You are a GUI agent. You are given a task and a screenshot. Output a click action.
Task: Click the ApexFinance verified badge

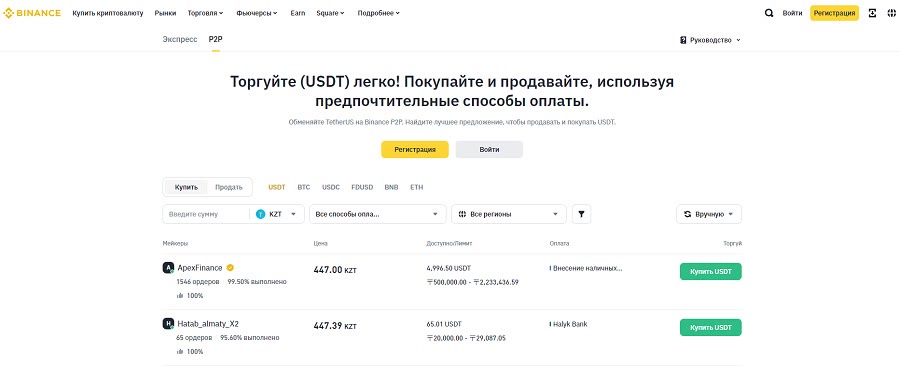pos(230,267)
